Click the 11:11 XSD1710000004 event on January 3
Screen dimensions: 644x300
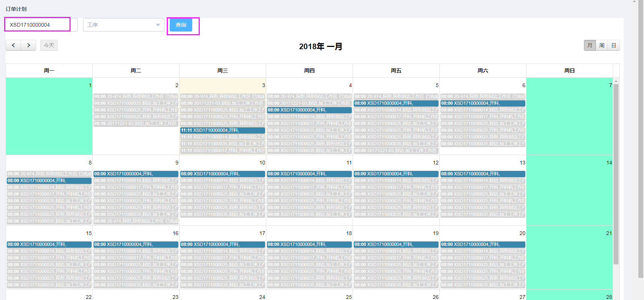(x=222, y=130)
